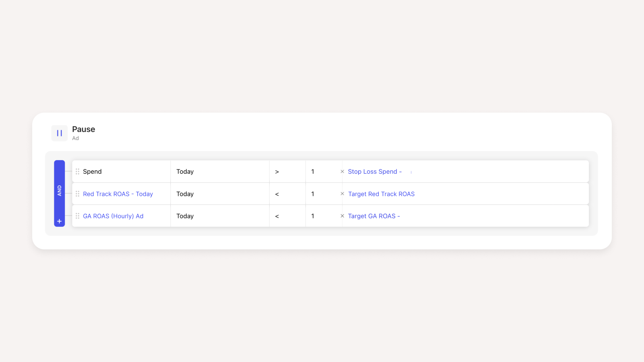Viewport: 644px width, 362px height.
Task: Click the Pause action icon
Action: [60, 133]
